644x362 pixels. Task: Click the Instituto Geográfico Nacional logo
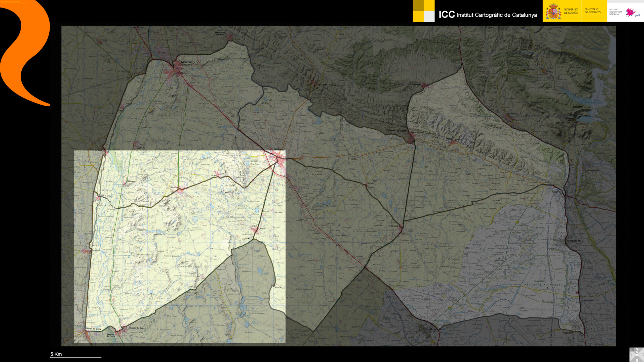point(625,12)
